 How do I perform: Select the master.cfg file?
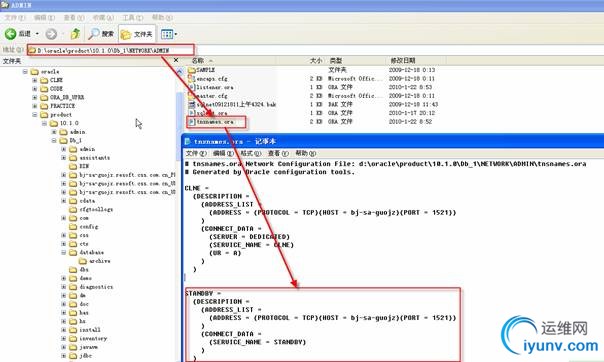(208, 96)
